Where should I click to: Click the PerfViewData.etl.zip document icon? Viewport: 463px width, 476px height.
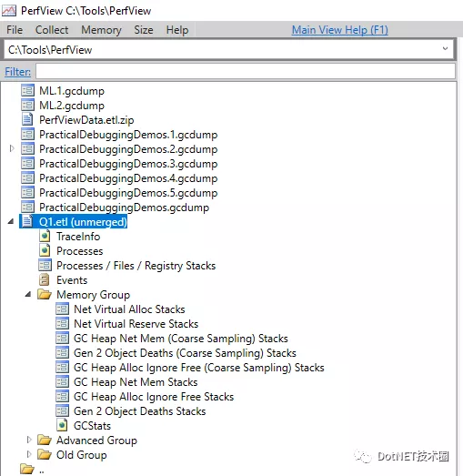point(27,119)
